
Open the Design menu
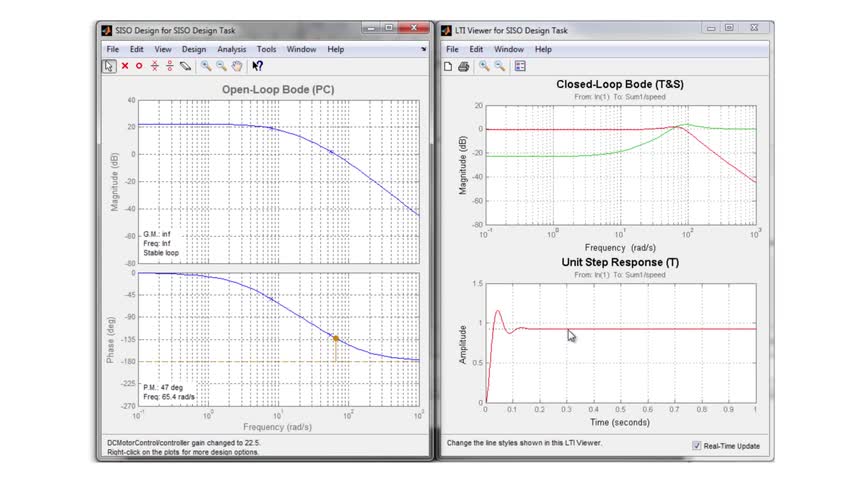(x=194, y=49)
